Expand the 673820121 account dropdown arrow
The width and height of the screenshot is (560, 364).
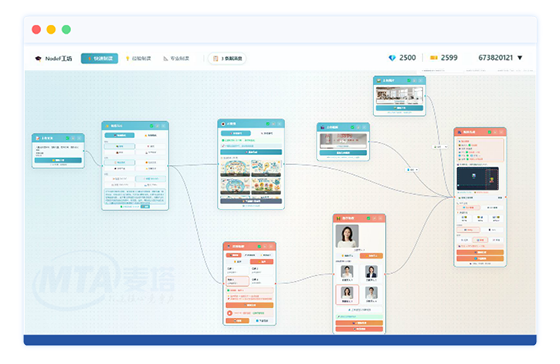coord(520,58)
